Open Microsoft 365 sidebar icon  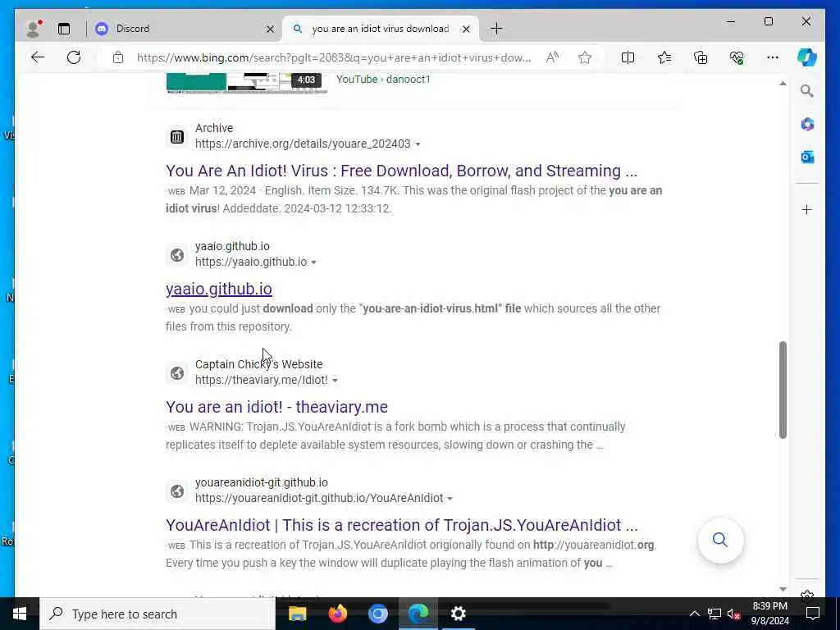pyautogui.click(x=807, y=125)
